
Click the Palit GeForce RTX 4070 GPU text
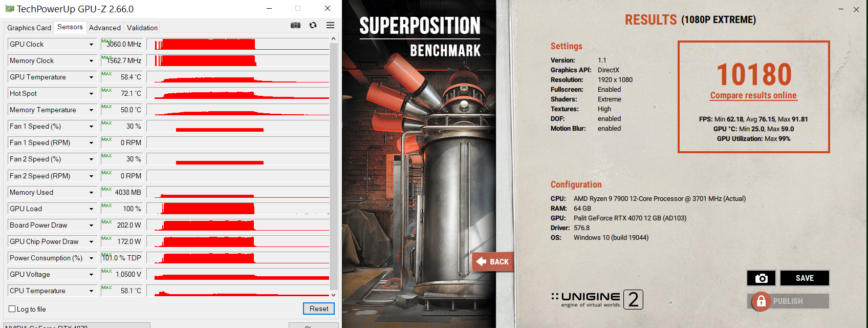point(630,218)
